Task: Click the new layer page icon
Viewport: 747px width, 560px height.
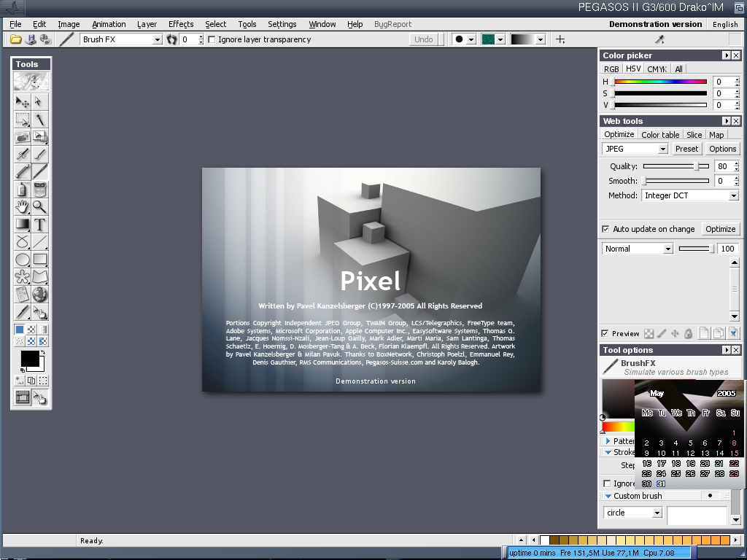Action: click(x=705, y=333)
